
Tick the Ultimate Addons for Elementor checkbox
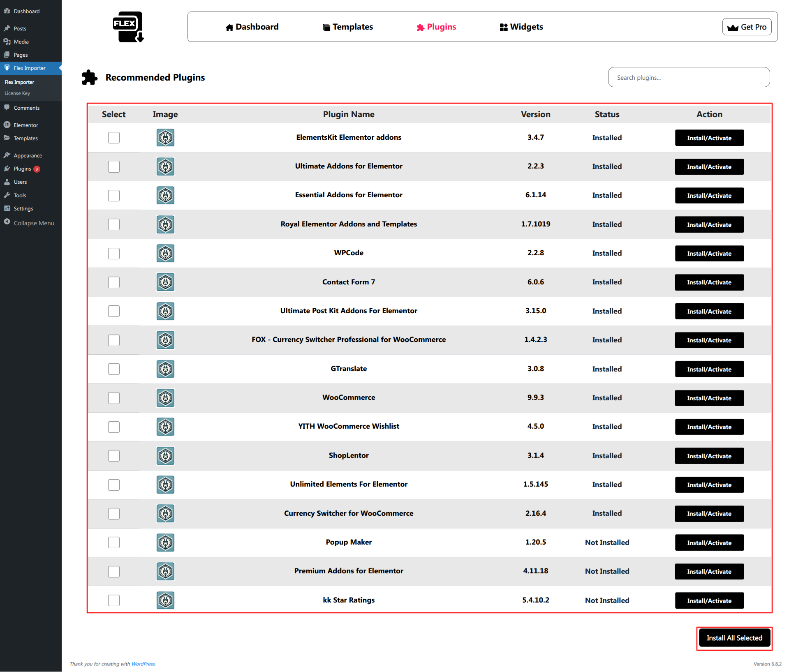point(114,166)
